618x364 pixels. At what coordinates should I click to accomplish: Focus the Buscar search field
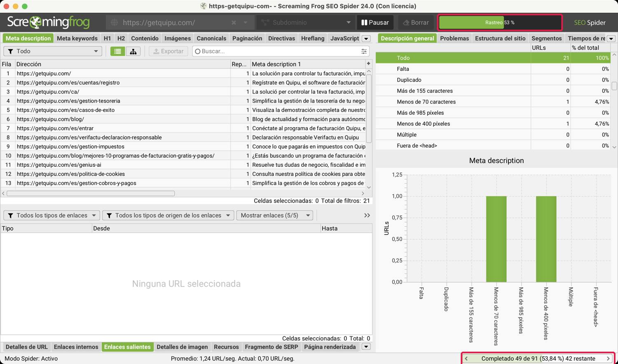276,51
